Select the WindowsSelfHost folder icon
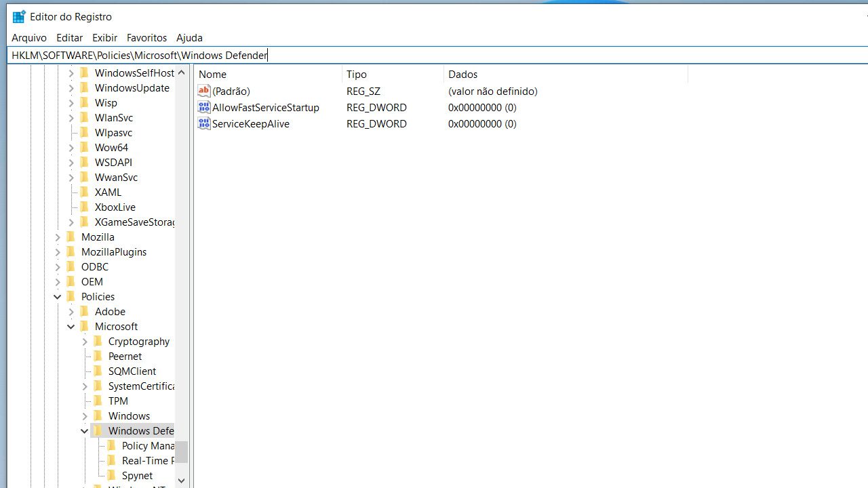868x488 pixels. (84, 73)
